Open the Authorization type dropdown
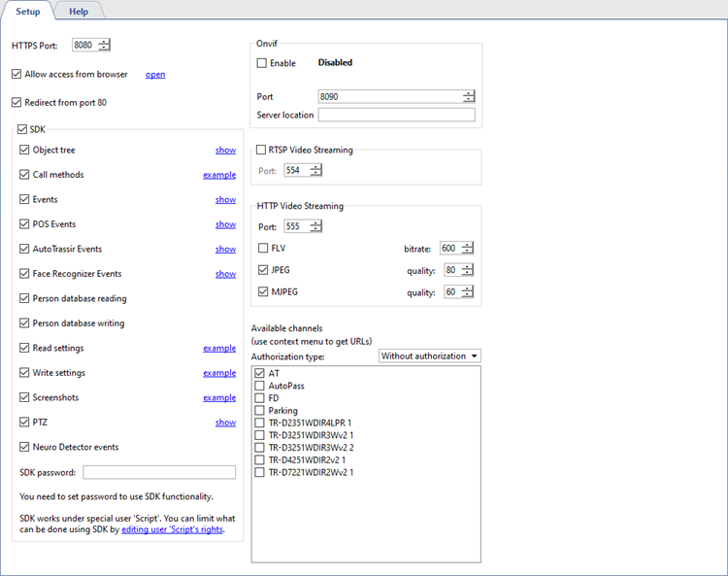The width and height of the screenshot is (728, 576). point(430,356)
